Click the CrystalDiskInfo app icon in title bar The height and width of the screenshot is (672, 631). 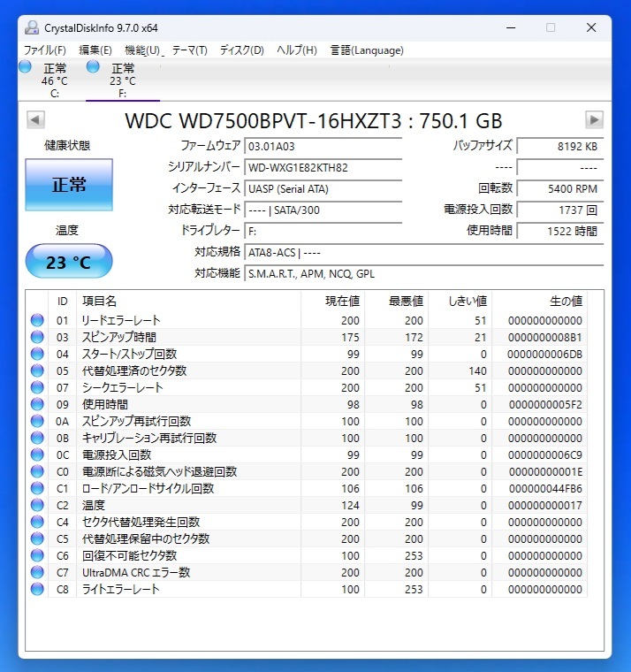click(32, 27)
